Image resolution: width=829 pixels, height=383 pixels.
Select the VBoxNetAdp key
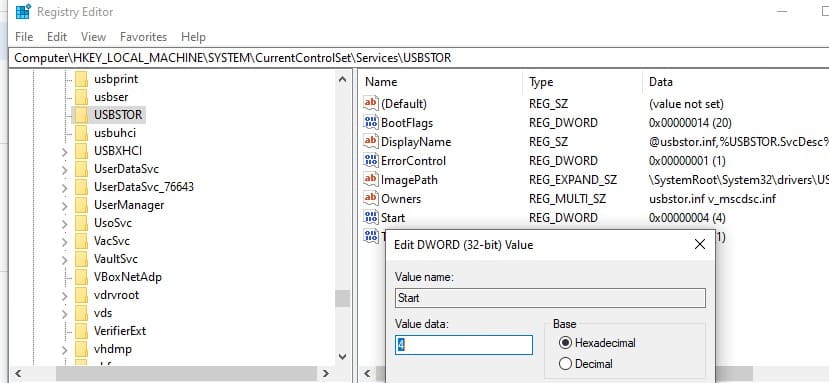(127, 277)
